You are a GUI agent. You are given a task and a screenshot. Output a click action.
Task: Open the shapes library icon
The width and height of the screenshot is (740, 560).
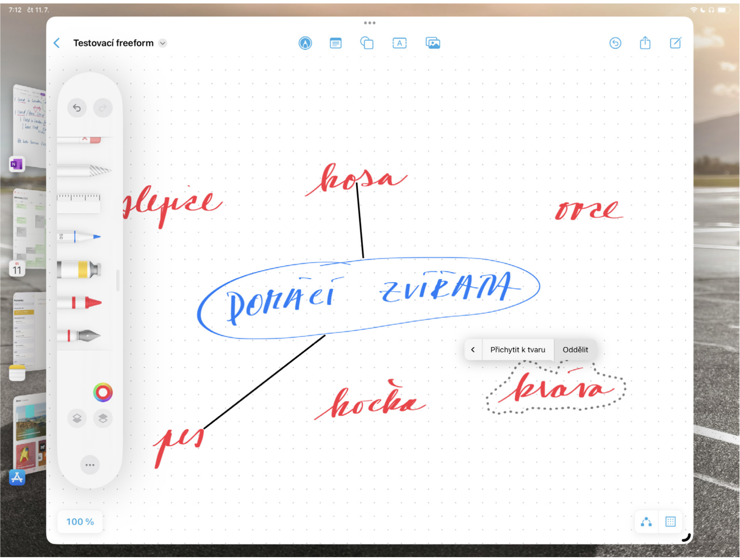pos(367,43)
